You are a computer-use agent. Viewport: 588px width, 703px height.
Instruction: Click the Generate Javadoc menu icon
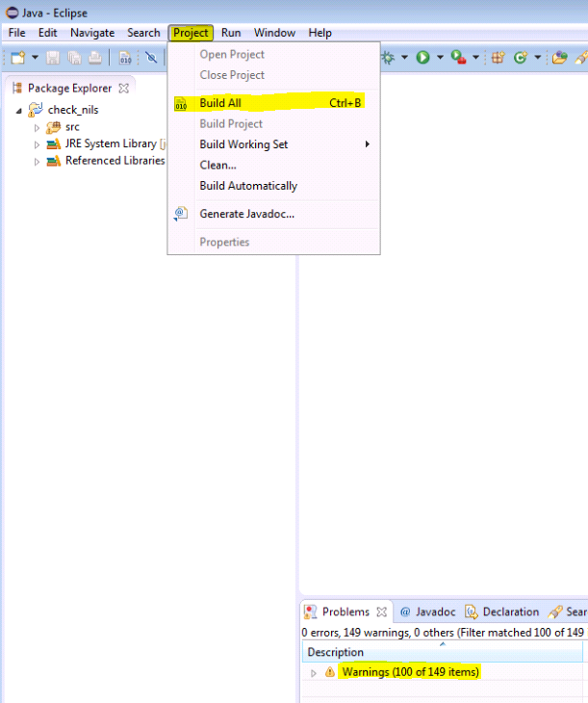181,214
